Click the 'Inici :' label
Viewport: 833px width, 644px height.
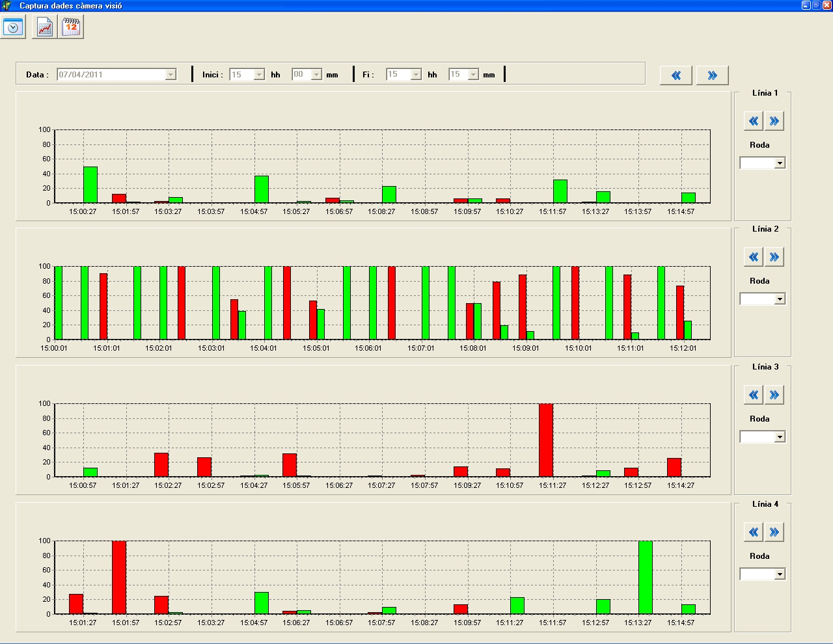(213, 75)
